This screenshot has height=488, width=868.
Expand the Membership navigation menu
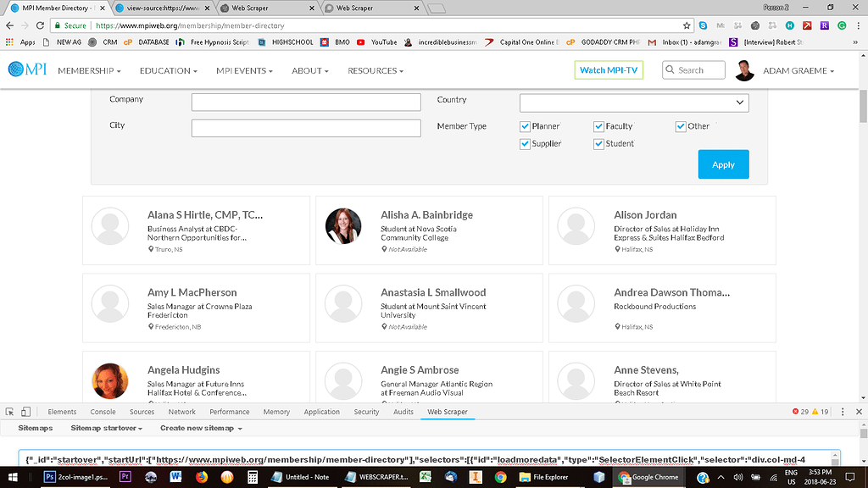click(89, 71)
